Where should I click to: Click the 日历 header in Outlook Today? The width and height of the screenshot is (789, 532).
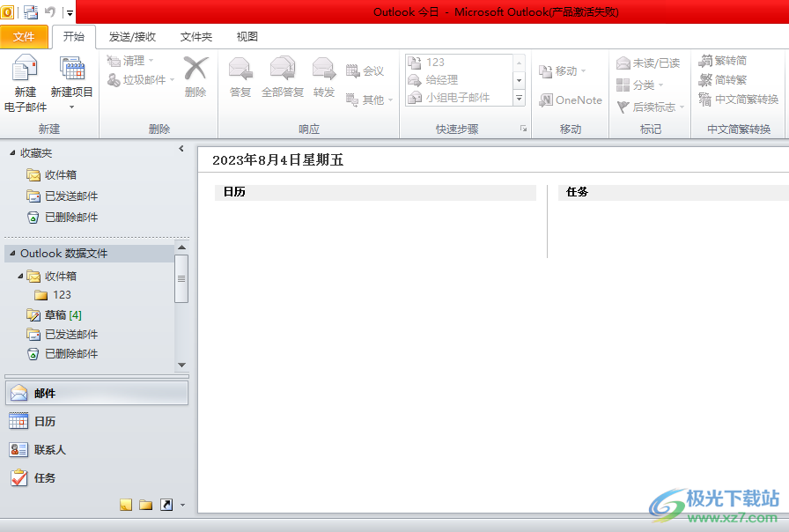pos(234,192)
